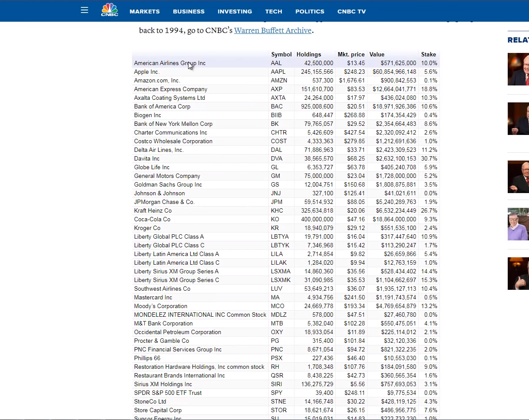Click the AXTA ticker symbol

pos(278,98)
